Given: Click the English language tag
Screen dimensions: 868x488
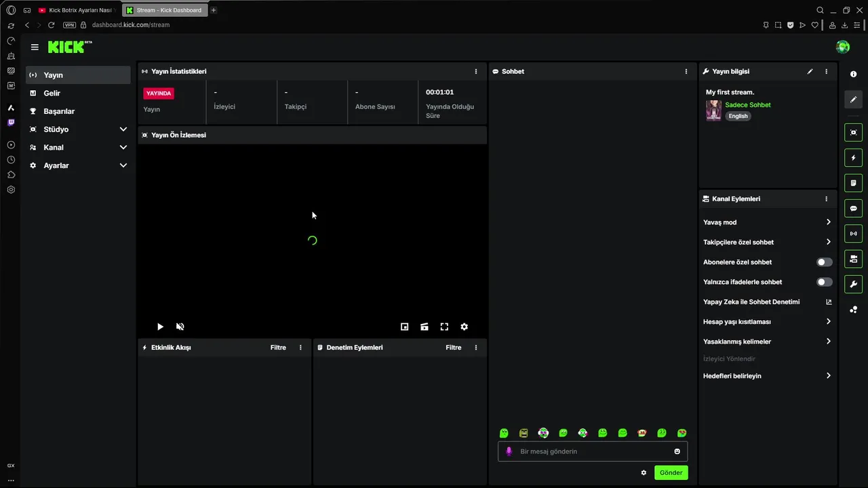Looking at the screenshot, I should [x=738, y=116].
